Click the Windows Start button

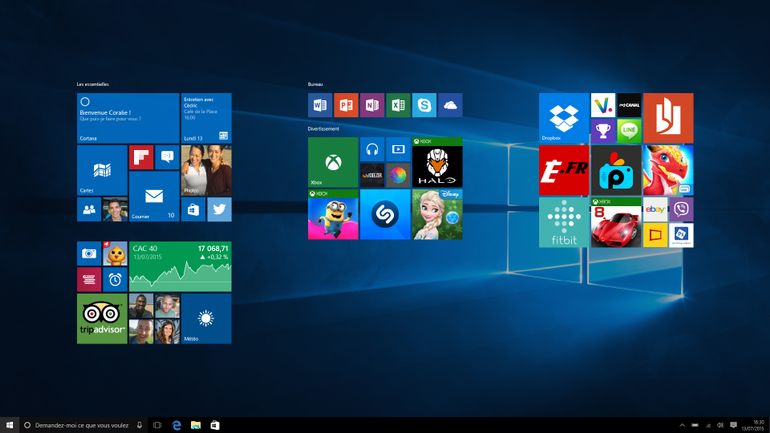pos(9,425)
